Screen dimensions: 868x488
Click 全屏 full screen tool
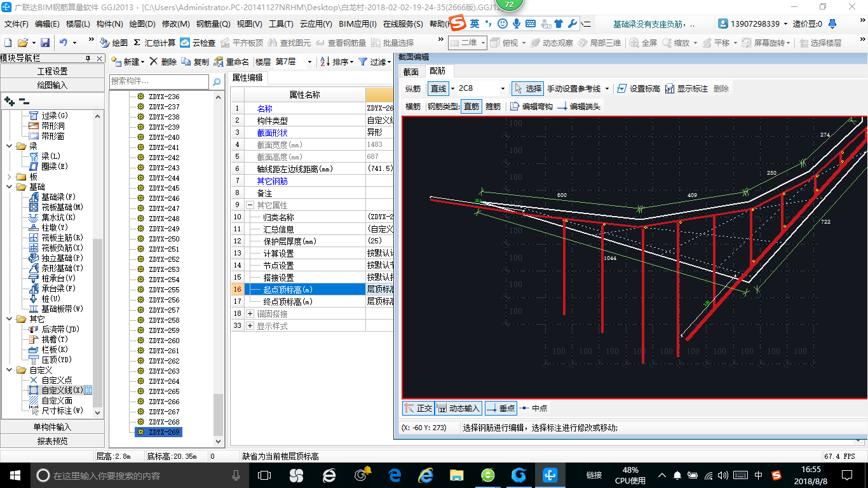643,43
